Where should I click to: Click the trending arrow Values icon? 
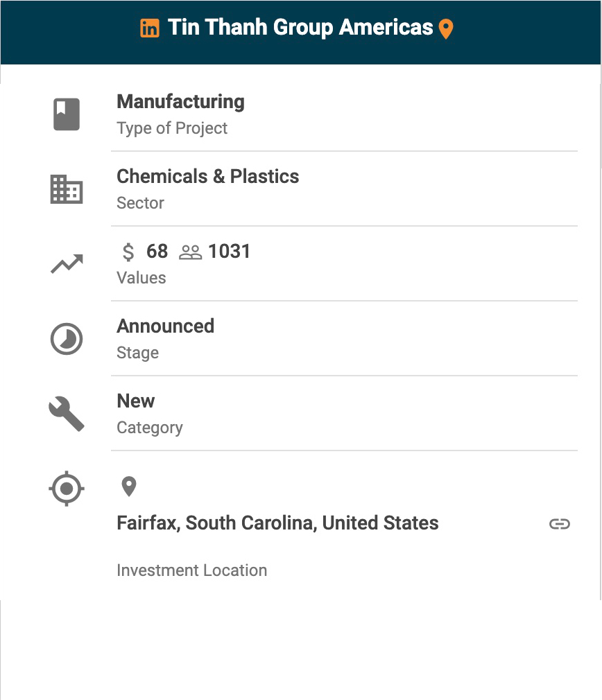[67, 264]
